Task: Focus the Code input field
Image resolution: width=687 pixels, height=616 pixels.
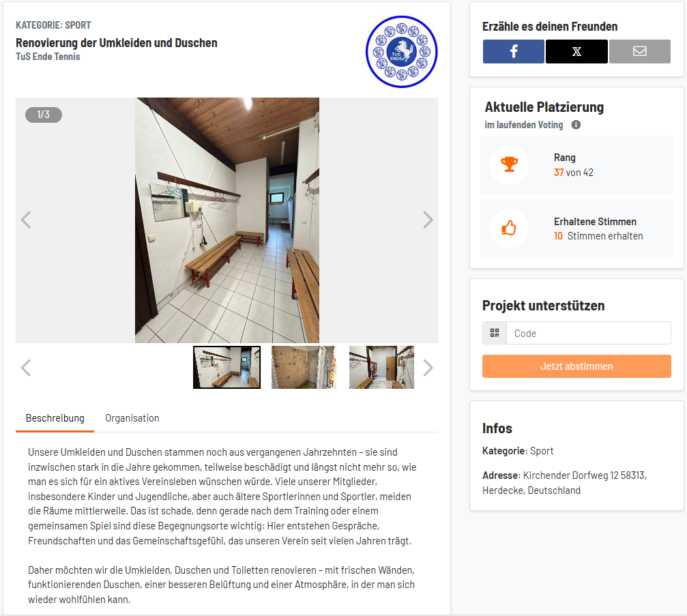Action: click(x=589, y=333)
